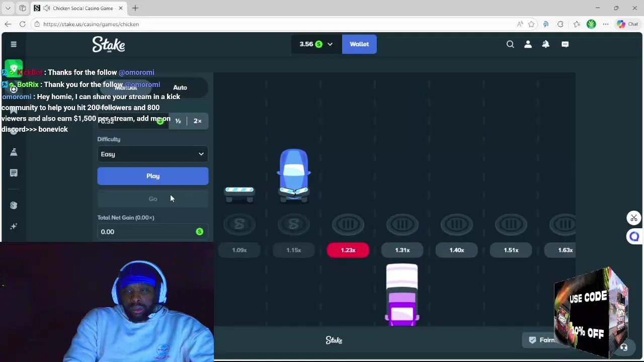Switch to Auto betting mode
Screen dimensions: 644x362
[x=180, y=87]
